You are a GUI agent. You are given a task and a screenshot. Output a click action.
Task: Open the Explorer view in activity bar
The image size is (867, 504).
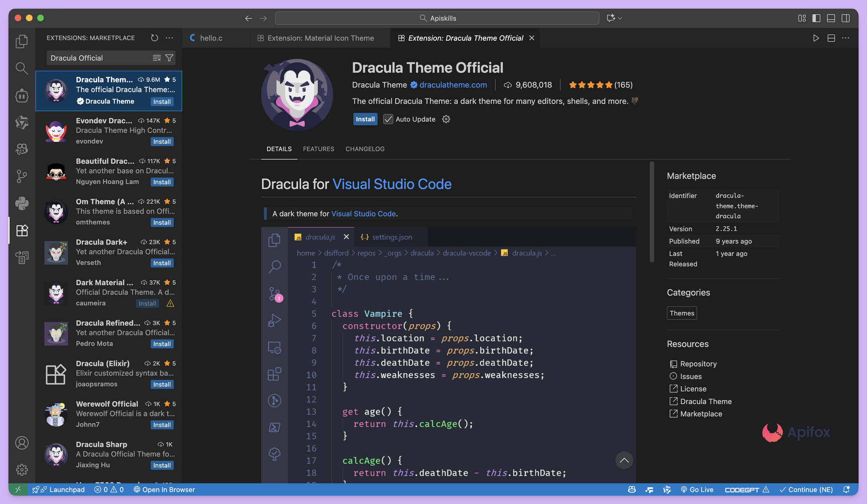coord(22,41)
